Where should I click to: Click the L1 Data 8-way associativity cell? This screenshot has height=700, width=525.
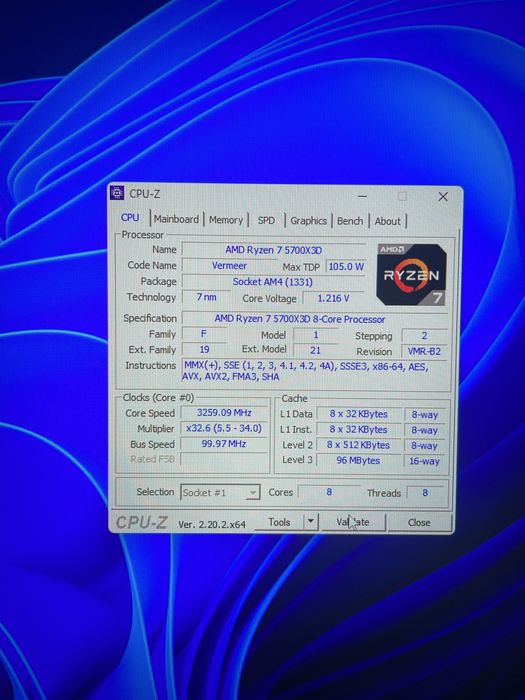425,415
